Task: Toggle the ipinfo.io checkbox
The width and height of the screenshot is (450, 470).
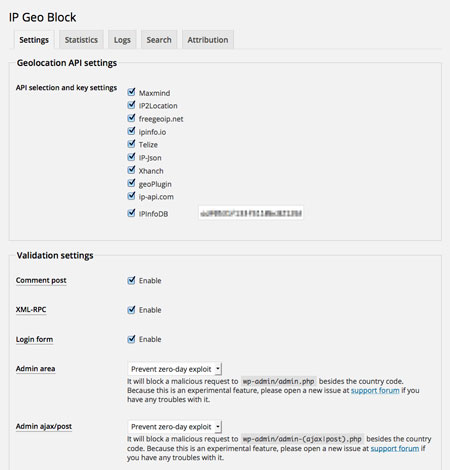Action: [x=131, y=131]
